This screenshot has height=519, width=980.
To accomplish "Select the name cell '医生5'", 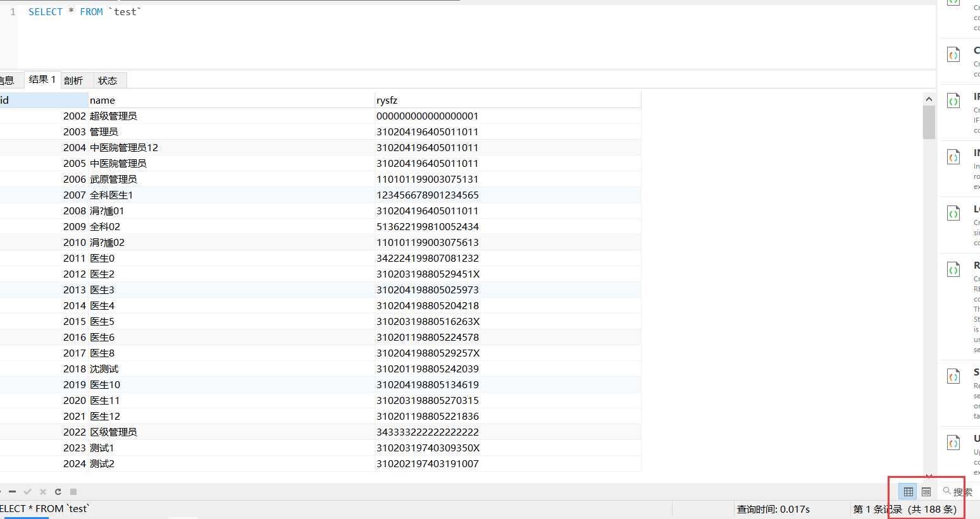I will (232, 321).
